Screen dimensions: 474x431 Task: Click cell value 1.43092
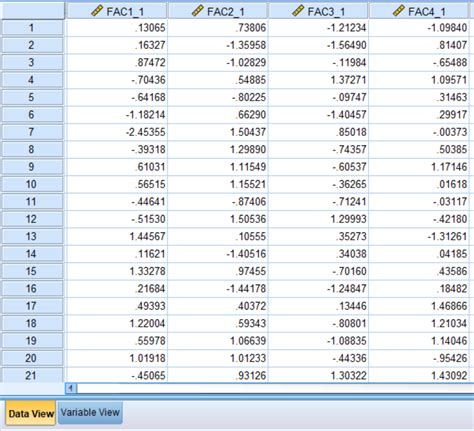[419, 376]
